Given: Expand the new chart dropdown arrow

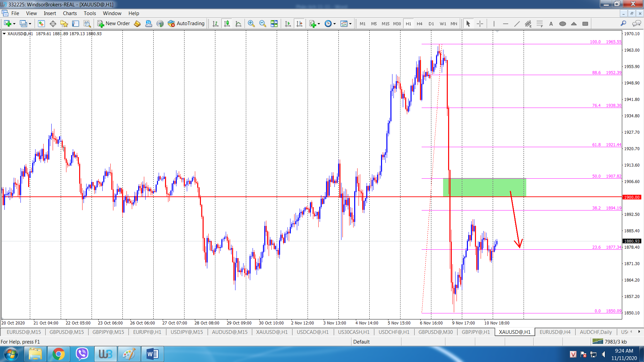Looking at the screenshot, I should (14, 24).
